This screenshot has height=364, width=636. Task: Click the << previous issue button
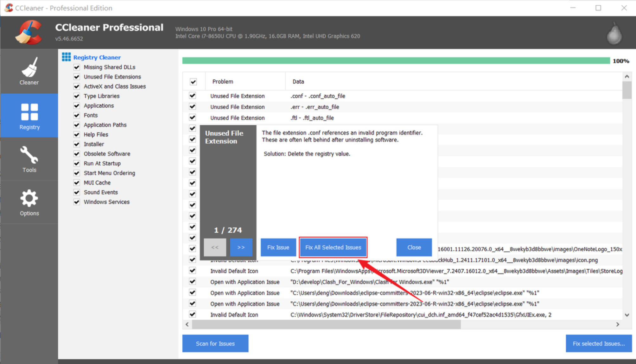pyautogui.click(x=215, y=247)
